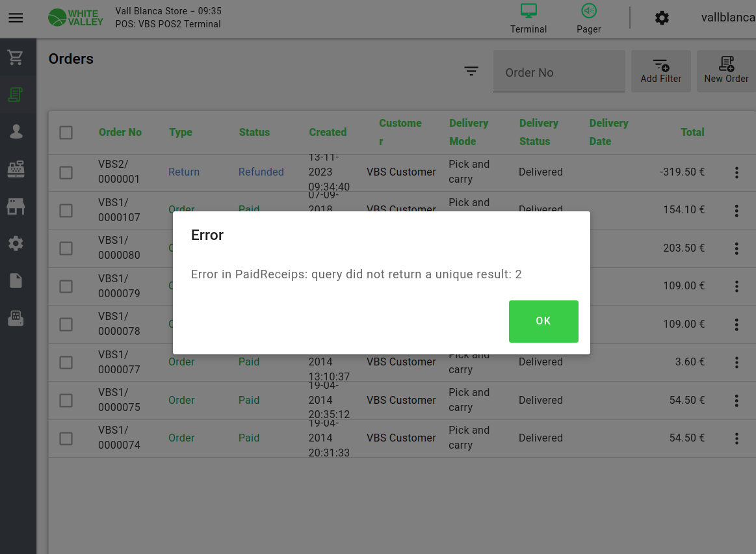
Task: Open the shopping cart sidebar icon
Action: pyautogui.click(x=16, y=57)
